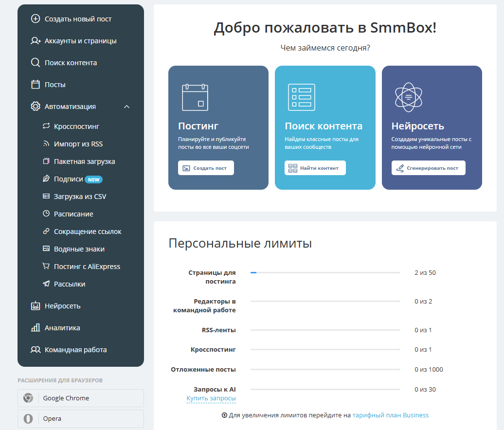Click the Создать пост button
Viewport: 504px width, 430px height.
pos(206,168)
